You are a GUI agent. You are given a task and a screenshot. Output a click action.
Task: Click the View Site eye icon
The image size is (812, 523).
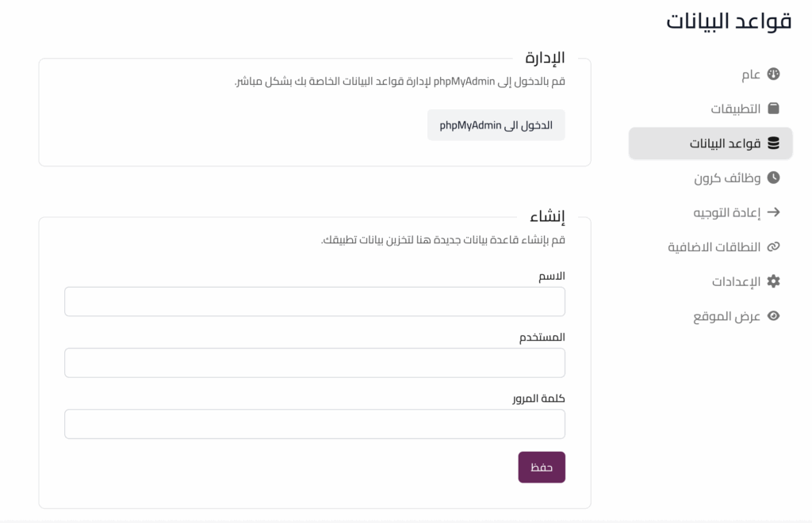[x=774, y=316]
